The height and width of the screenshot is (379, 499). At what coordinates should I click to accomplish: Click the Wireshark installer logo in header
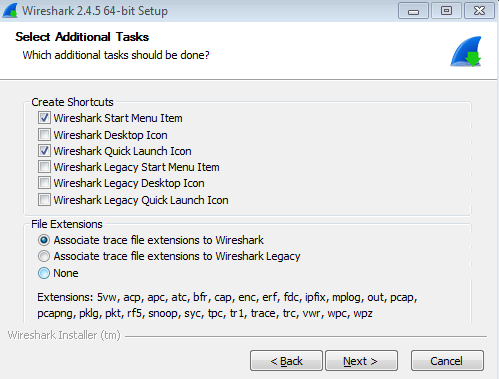pos(466,51)
